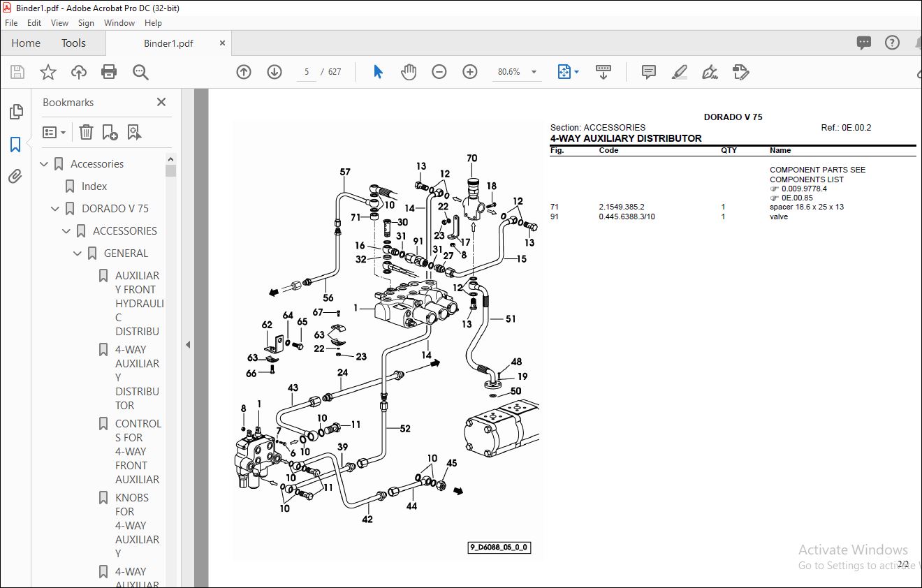Collapse the navigation pane side arrow
Screen dimensions: 922x588
[187, 344]
